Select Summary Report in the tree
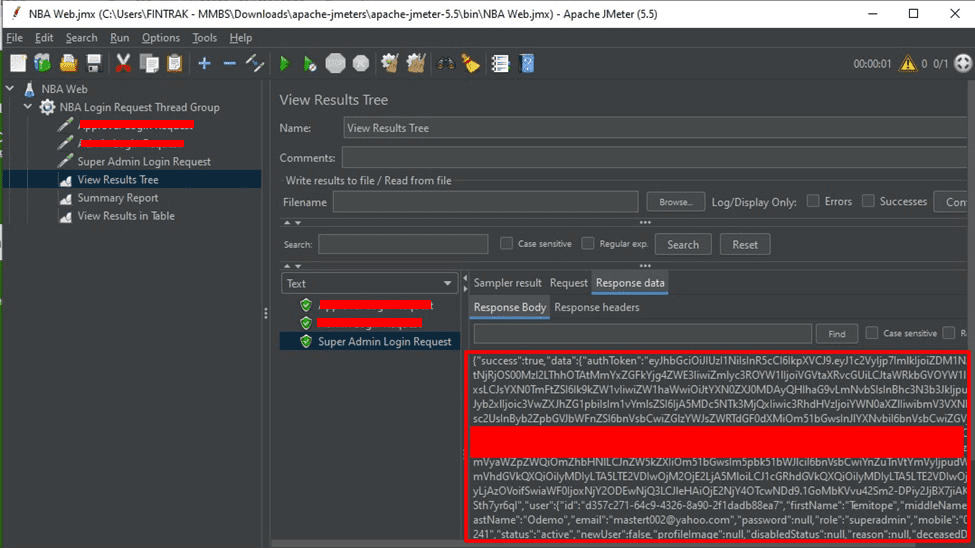This screenshot has height=550, width=975. (x=118, y=198)
